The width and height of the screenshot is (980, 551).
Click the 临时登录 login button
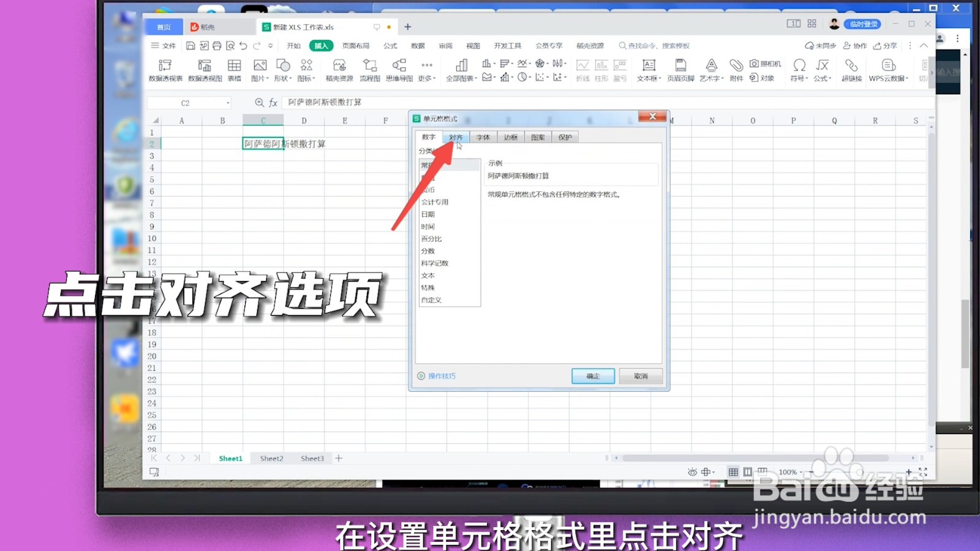coord(863,24)
